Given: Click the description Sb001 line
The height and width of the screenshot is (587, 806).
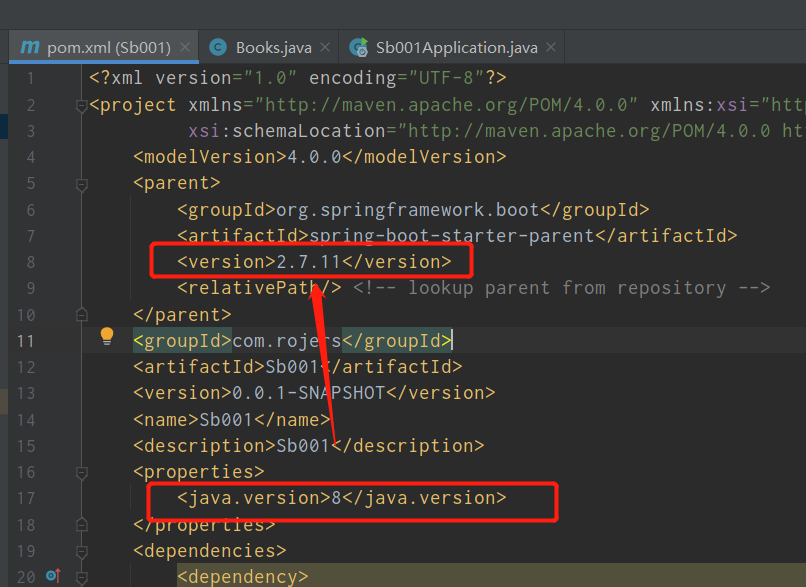Looking at the screenshot, I should [x=308, y=446].
